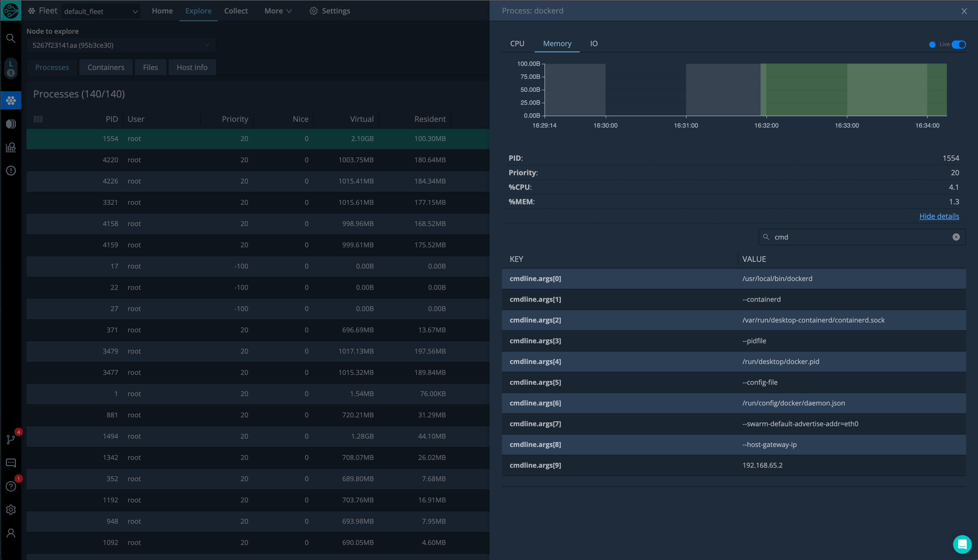
Task: Open the teal chat widget button
Action: tap(962, 544)
